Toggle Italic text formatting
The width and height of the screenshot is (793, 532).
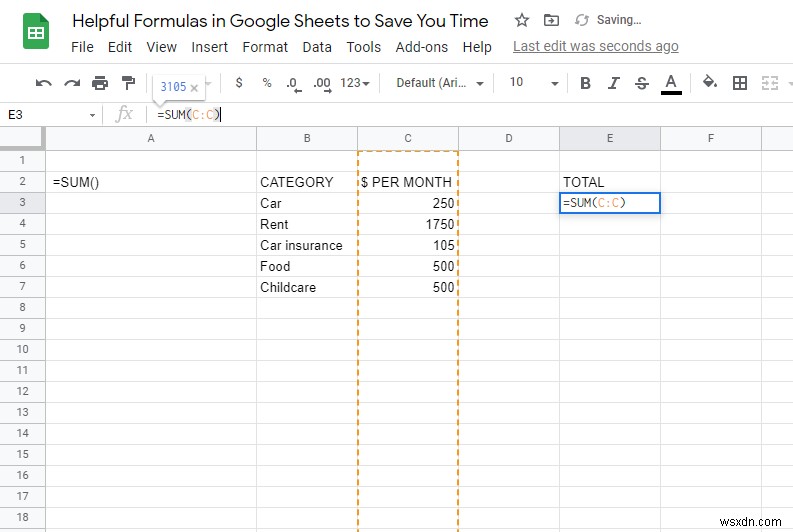tap(614, 83)
